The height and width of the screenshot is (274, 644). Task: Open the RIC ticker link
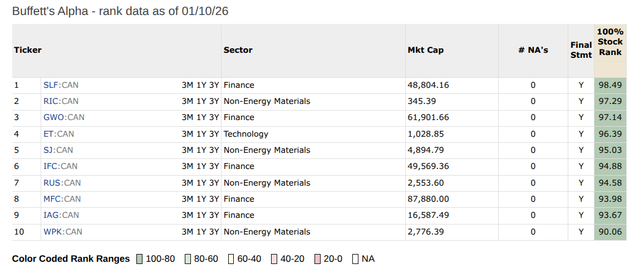point(51,101)
